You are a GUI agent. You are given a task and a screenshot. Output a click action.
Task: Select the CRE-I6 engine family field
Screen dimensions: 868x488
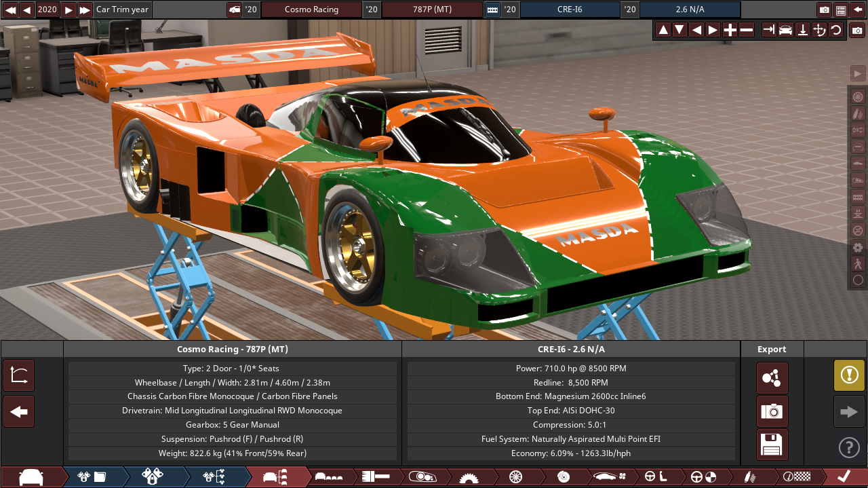570,10
